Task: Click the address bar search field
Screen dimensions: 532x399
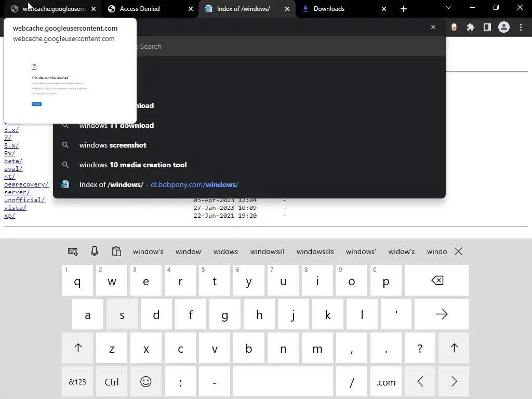Action: tap(249, 27)
